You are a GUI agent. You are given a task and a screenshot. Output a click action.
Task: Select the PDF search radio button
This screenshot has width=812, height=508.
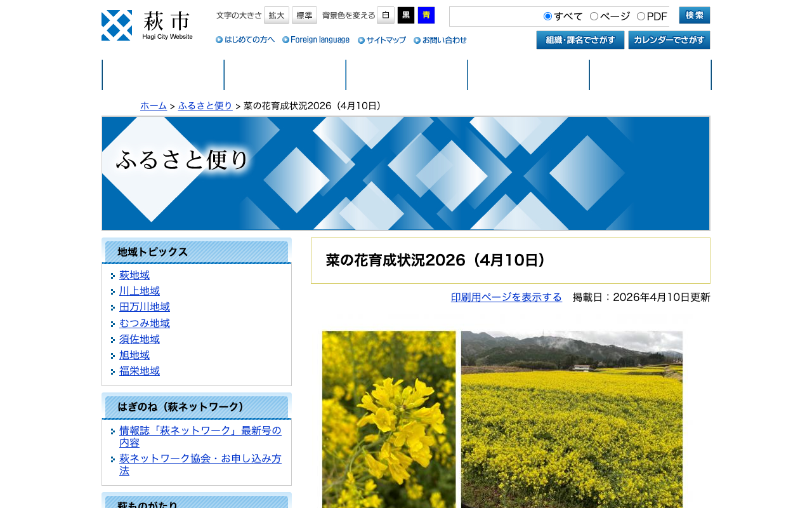click(x=641, y=17)
